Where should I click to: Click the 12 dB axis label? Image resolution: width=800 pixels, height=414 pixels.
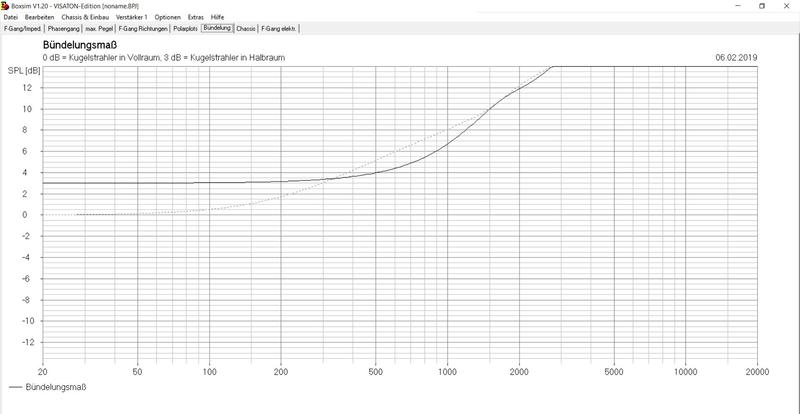tap(28, 88)
